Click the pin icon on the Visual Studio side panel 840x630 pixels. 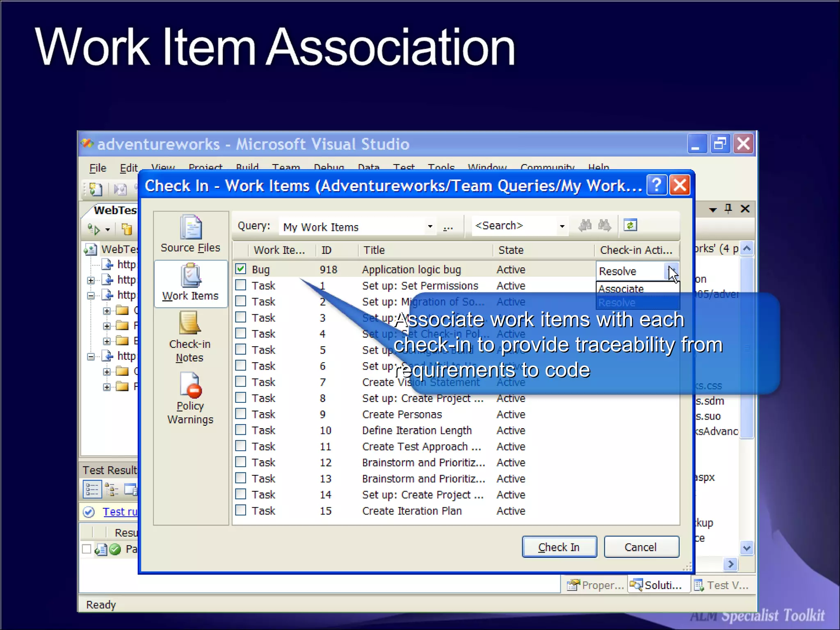[x=728, y=209]
